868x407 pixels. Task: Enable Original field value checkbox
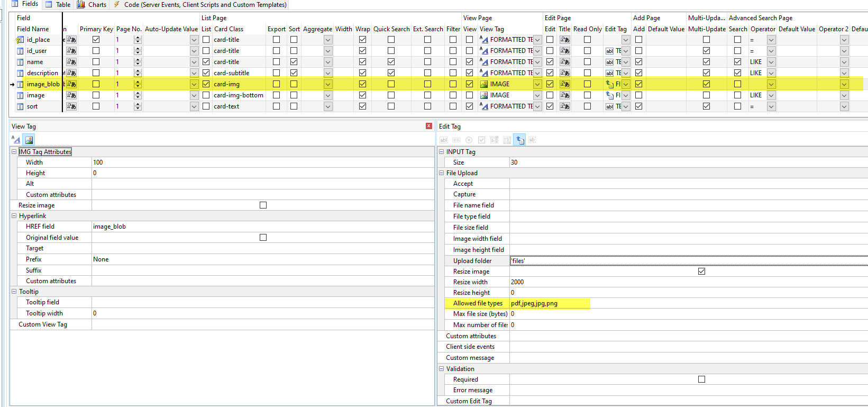click(x=263, y=237)
